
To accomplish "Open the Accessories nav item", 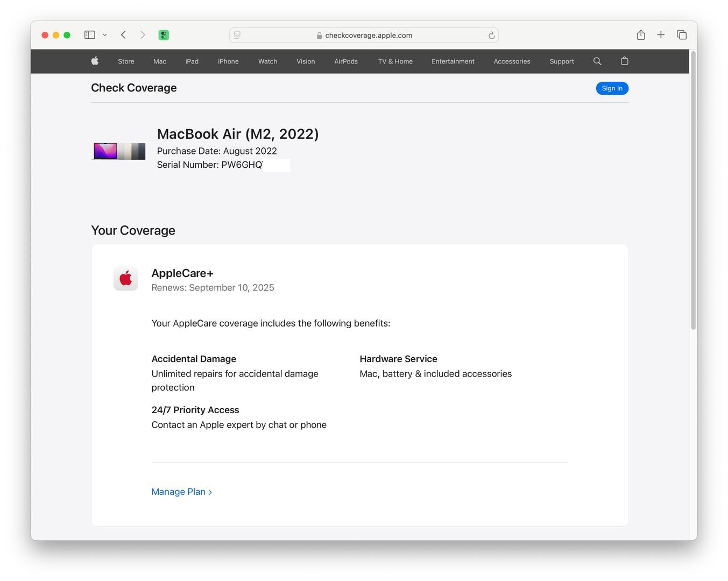I will point(512,61).
